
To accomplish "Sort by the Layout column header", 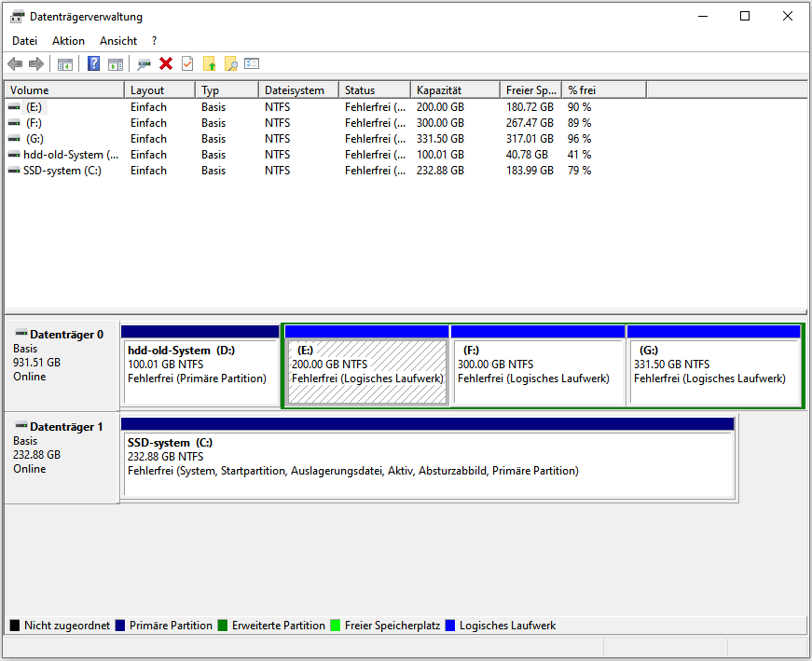I will tap(160, 90).
